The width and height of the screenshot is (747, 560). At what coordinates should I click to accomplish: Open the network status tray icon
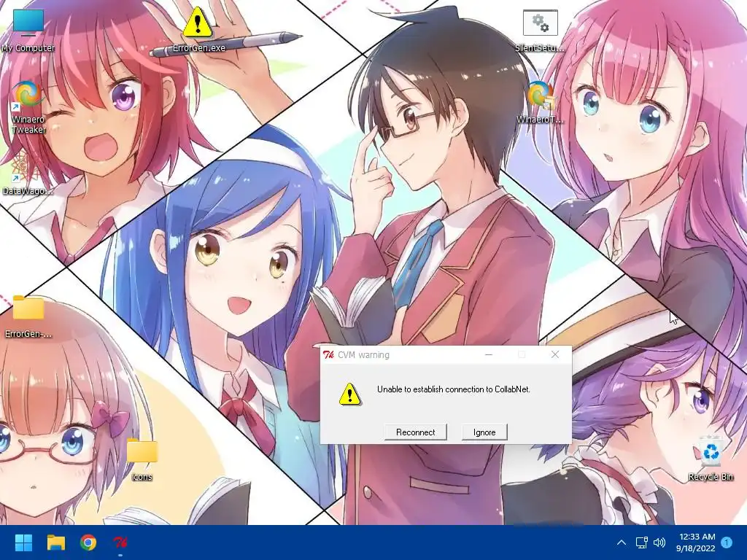tap(641, 542)
